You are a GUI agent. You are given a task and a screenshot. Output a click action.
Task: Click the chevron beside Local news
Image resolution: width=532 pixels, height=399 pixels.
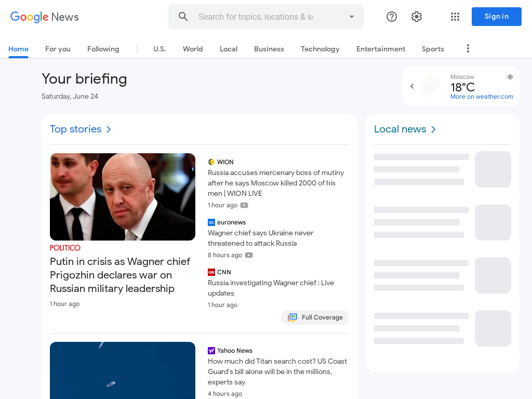(433, 129)
